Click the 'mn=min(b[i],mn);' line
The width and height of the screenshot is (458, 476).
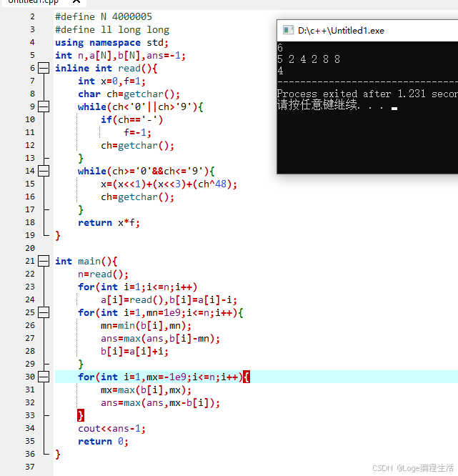tap(146, 325)
